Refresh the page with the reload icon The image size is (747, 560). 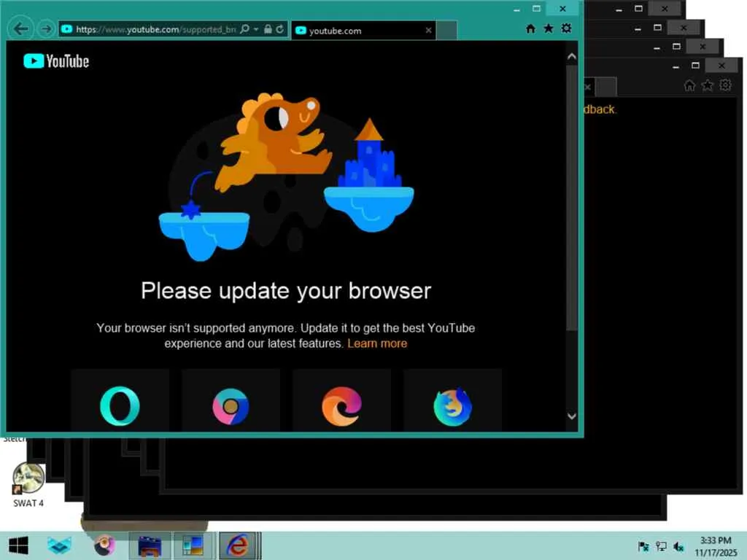click(280, 29)
